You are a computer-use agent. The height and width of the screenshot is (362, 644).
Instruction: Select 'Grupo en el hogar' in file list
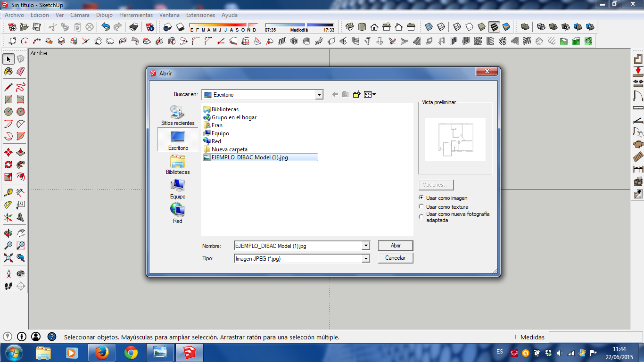pos(230,117)
